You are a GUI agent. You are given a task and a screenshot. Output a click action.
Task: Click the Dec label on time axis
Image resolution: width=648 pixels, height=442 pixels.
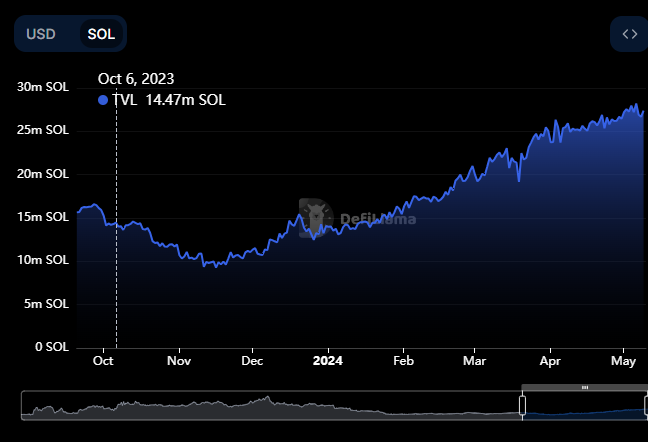pos(252,361)
